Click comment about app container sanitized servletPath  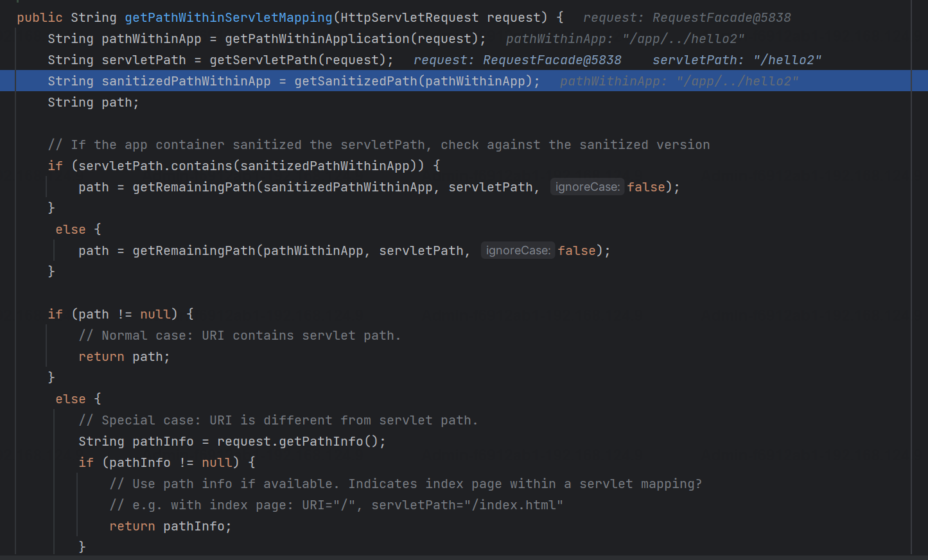[x=379, y=144]
